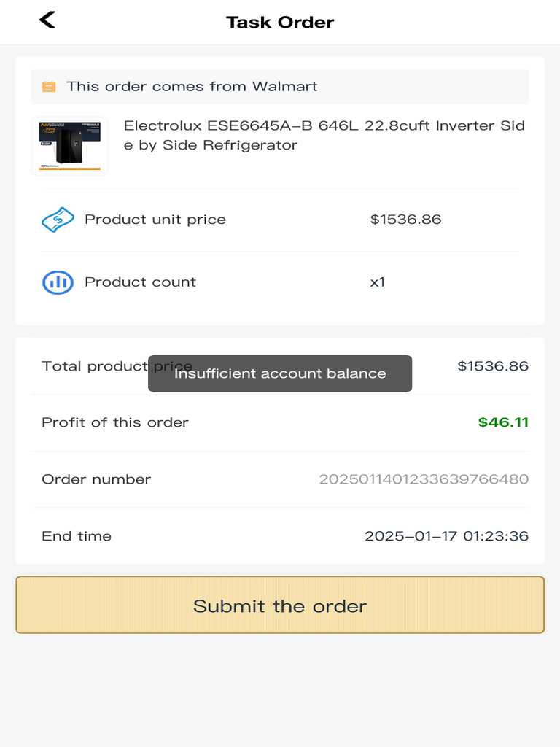
Task: Click the Profit of this order label
Action: tap(115, 422)
